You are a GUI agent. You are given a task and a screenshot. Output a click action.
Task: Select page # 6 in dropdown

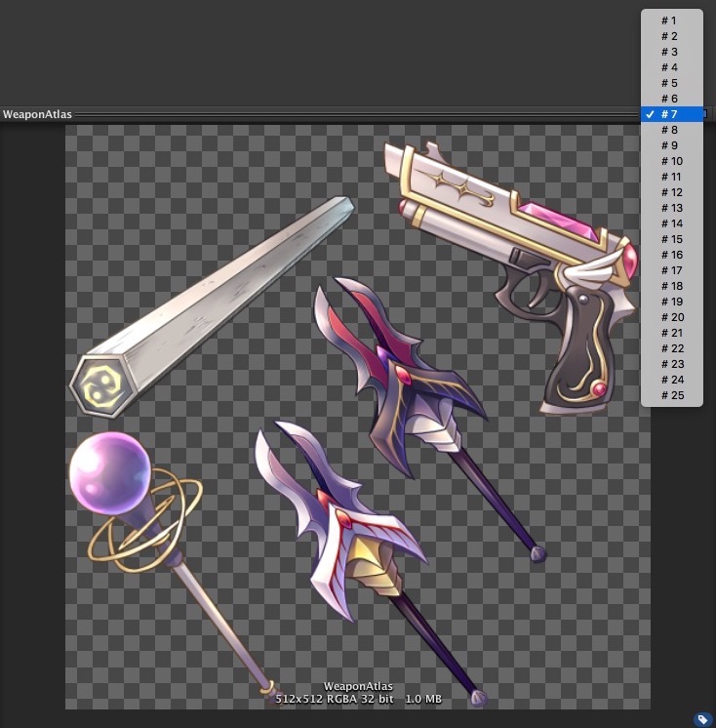pos(671,99)
